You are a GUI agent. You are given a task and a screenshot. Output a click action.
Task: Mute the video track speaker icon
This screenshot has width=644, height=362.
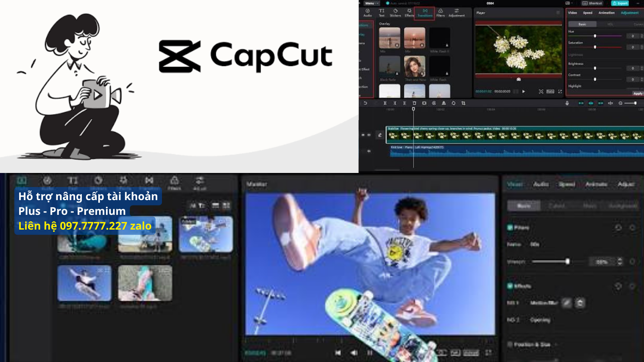click(x=369, y=135)
